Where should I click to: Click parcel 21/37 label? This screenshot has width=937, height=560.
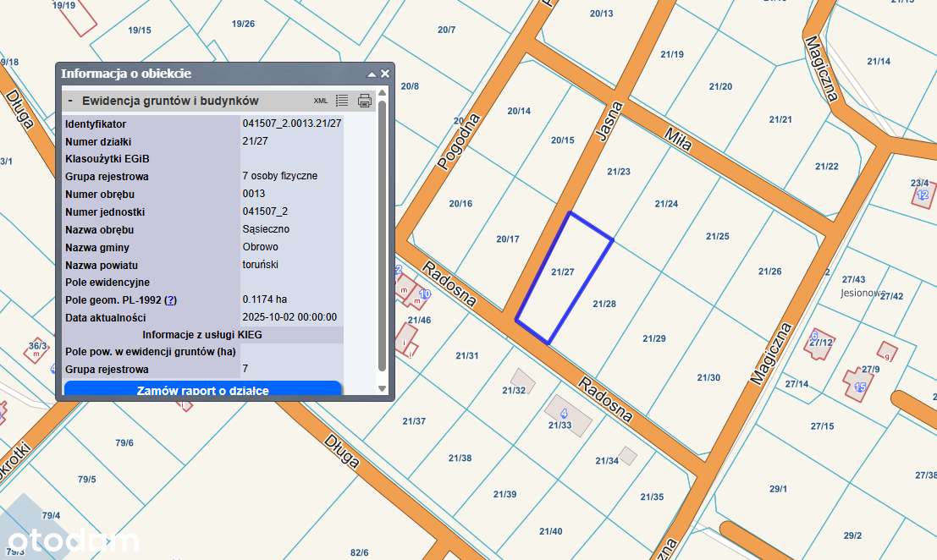[x=414, y=421]
